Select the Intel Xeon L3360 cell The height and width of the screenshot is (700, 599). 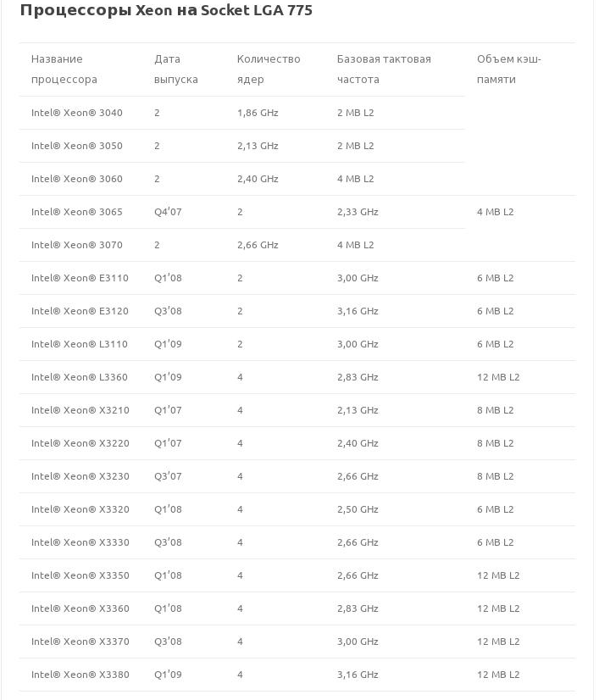click(80, 377)
